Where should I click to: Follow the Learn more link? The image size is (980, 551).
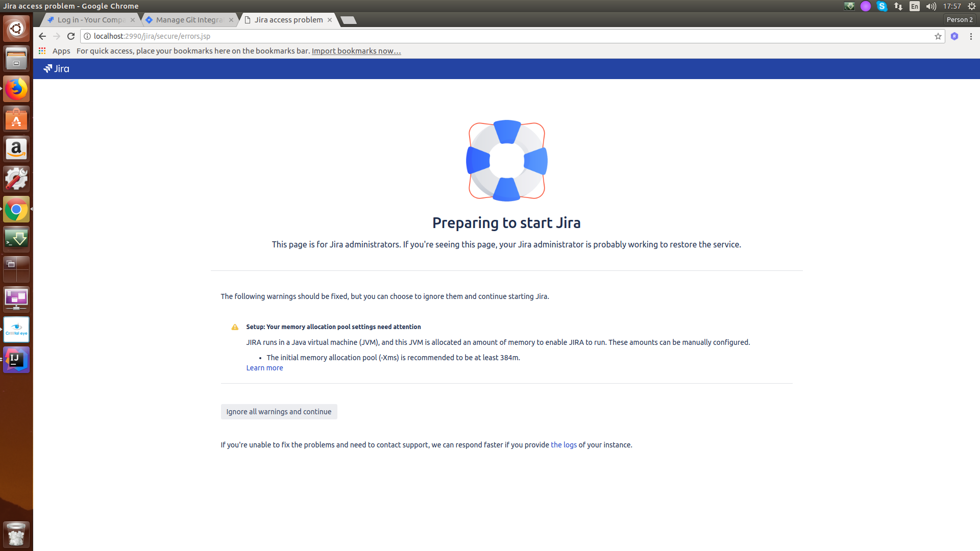click(x=264, y=368)
